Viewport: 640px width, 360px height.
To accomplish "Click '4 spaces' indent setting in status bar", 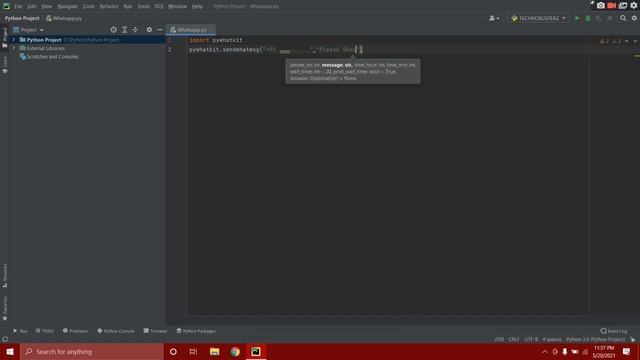I will tap(552, 339).
